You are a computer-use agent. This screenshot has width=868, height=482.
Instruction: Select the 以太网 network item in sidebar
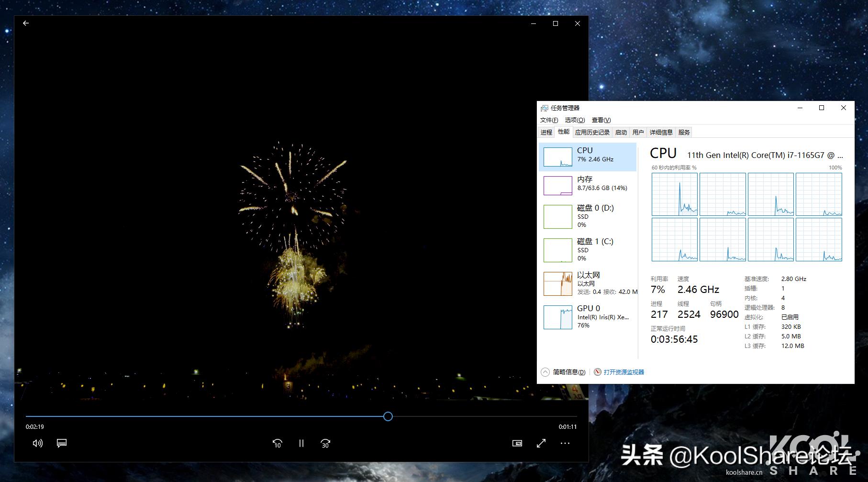pos(588,283)
